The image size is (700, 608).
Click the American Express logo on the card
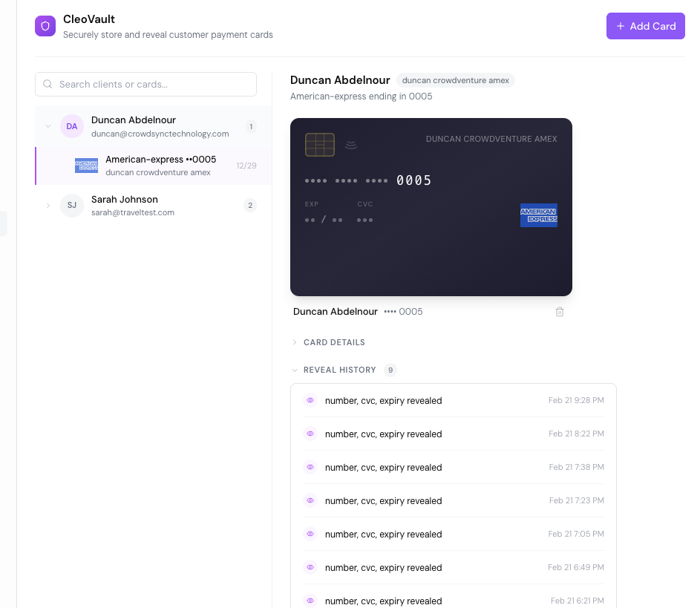[x=539, y=215]
